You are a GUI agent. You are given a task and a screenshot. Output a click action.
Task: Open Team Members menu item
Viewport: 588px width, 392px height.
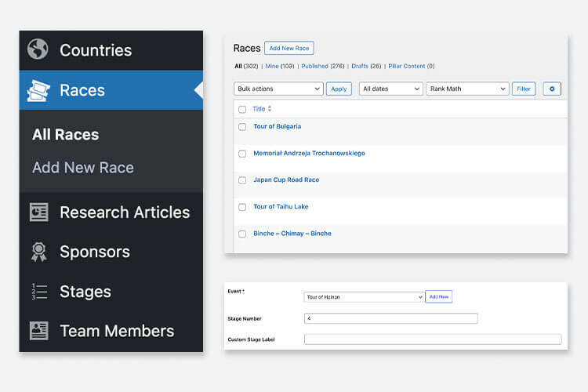tap(111, 331)
